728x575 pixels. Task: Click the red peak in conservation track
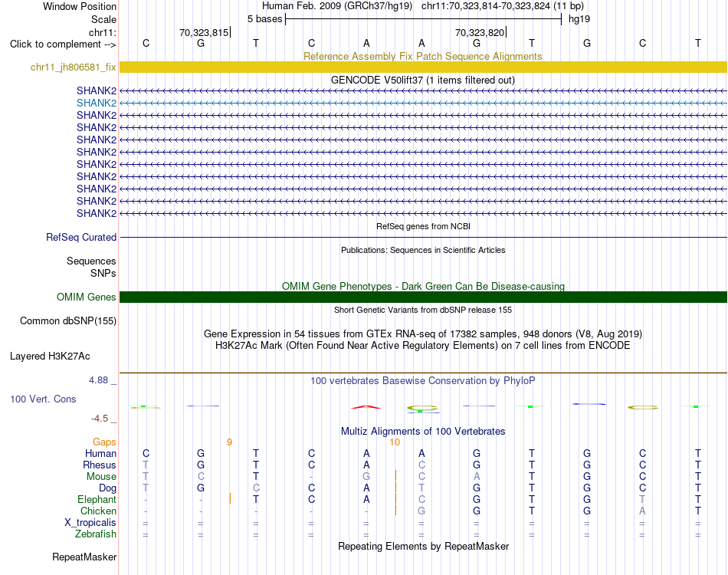[366, 407]
